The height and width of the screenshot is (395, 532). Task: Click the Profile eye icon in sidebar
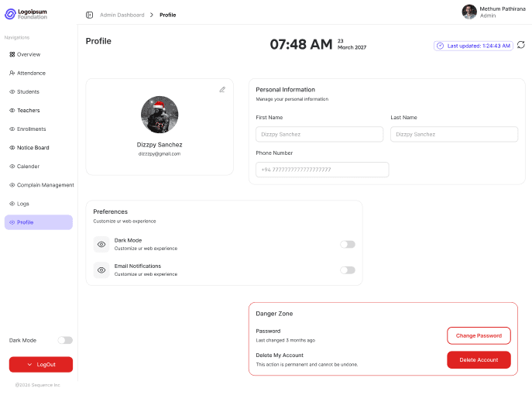point(12,222)
